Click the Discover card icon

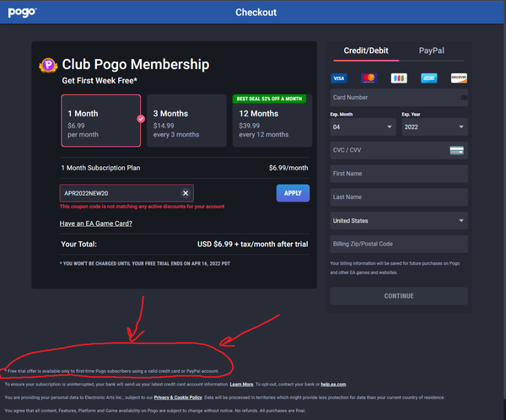(x=458, y=78)
